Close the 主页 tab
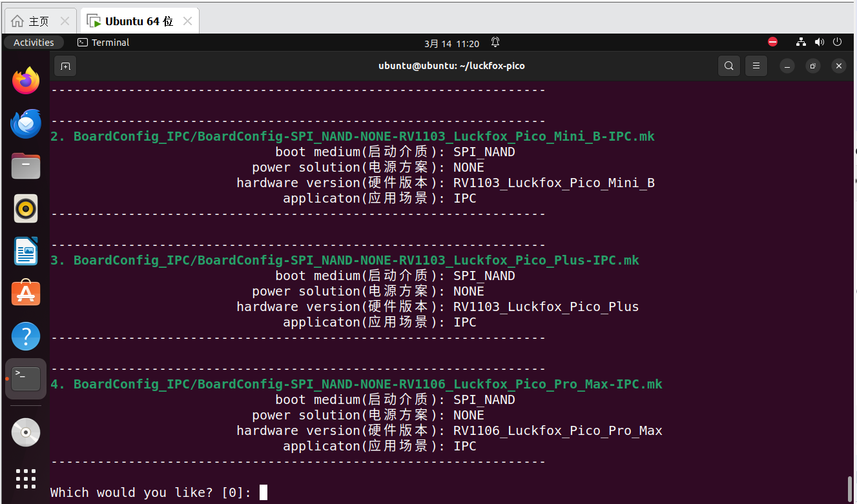Viewport: 857px width, 504px height. coord(65,21)
